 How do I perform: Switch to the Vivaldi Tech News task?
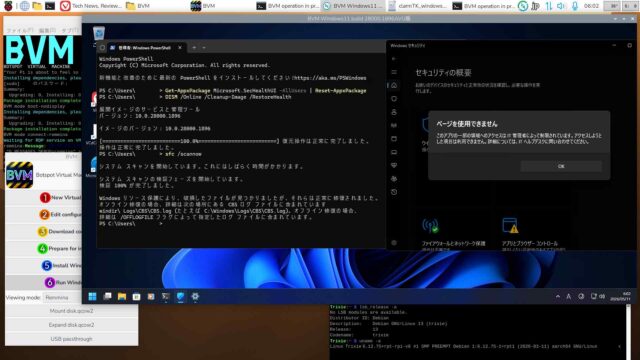(x=91, y=6)
